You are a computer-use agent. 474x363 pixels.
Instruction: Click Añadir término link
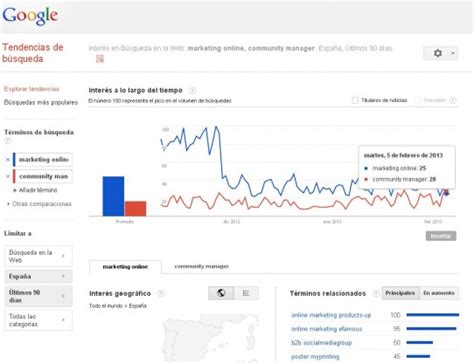[x=38, y=190]
